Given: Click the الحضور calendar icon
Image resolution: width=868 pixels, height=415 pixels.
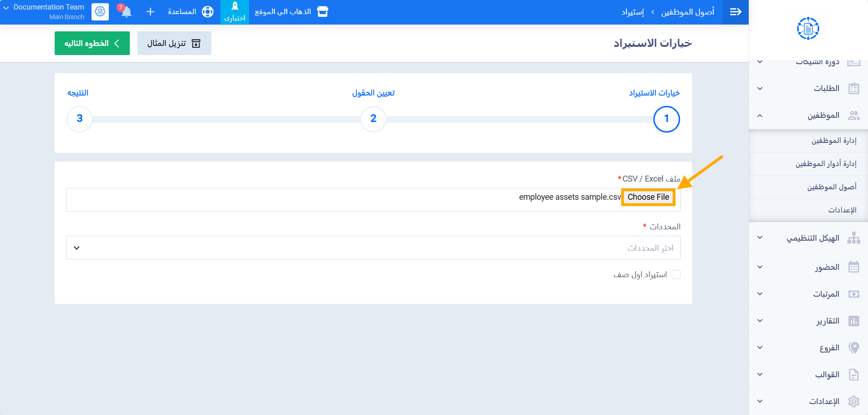Looking at the screenshot, I should [x=854, y=267].
